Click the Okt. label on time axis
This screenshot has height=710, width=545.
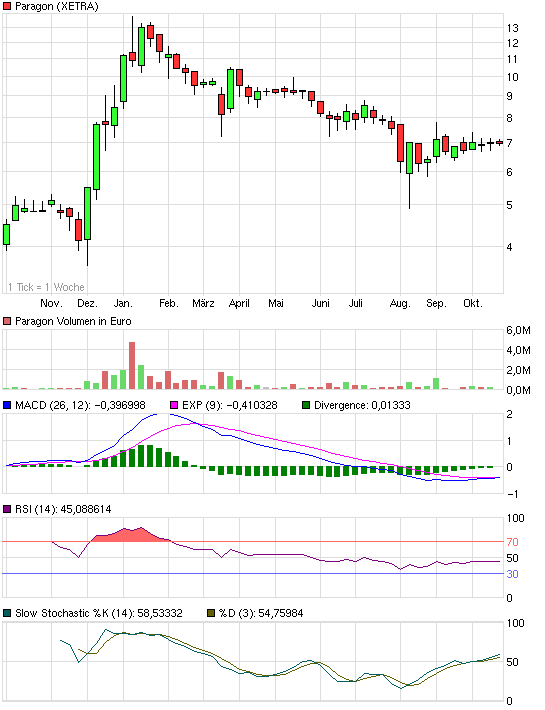coord(473,303)
